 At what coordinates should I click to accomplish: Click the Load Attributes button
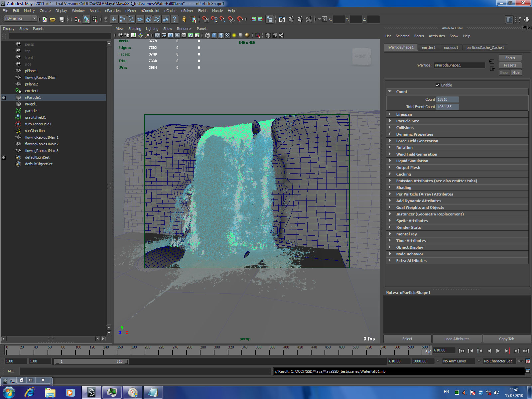[x=457, y=339]
